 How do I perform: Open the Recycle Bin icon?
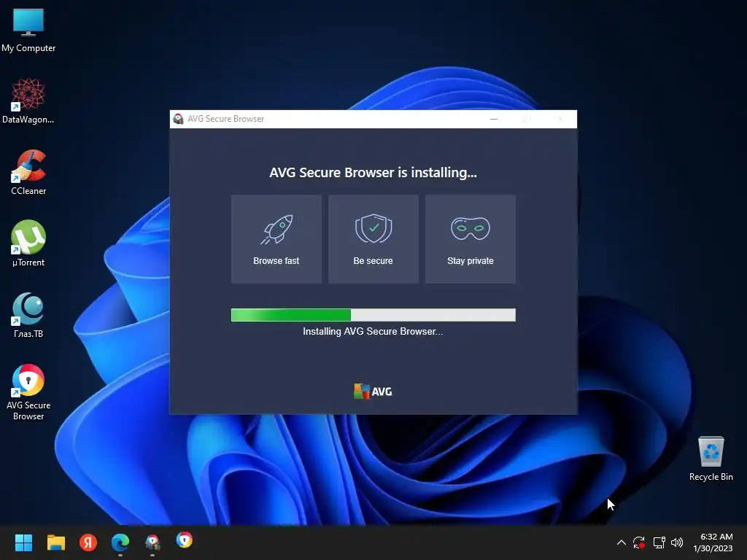711,459
